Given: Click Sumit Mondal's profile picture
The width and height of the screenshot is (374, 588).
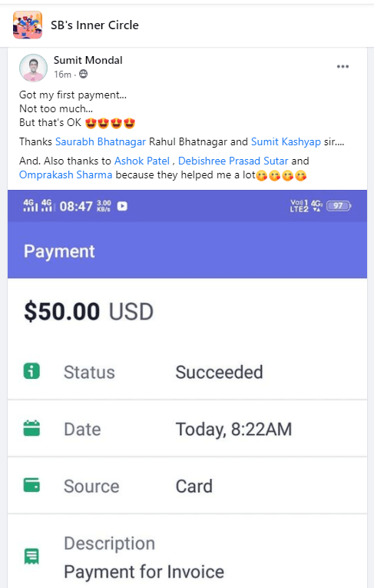Looking at the screenshot, I should point(33,68).
